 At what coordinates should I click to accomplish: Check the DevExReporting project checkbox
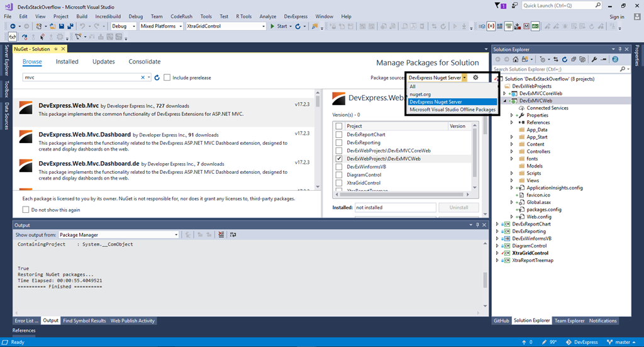(x=339, y=143)
